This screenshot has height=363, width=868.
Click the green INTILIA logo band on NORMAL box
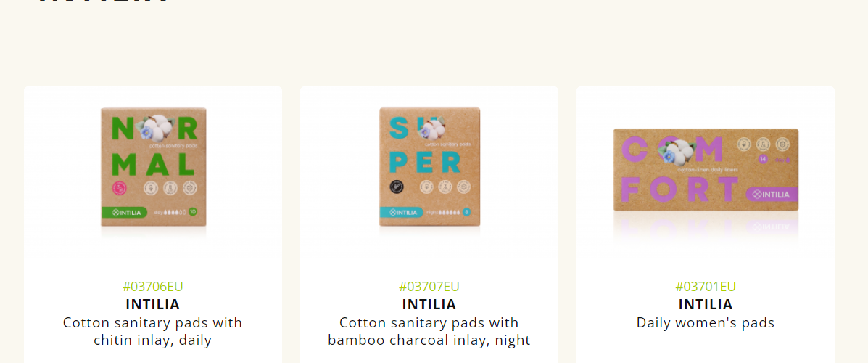point(125,212)
